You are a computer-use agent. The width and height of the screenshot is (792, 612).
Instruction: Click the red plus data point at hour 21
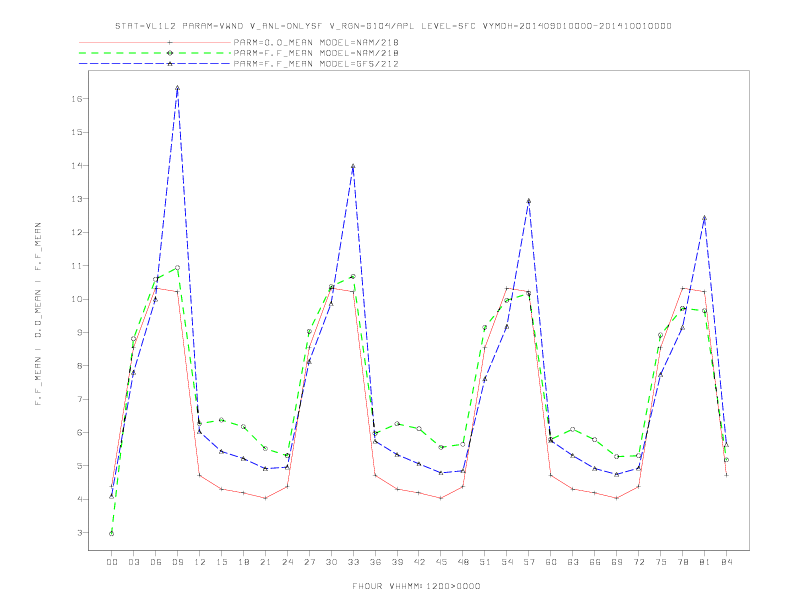(x=265, y=498)
